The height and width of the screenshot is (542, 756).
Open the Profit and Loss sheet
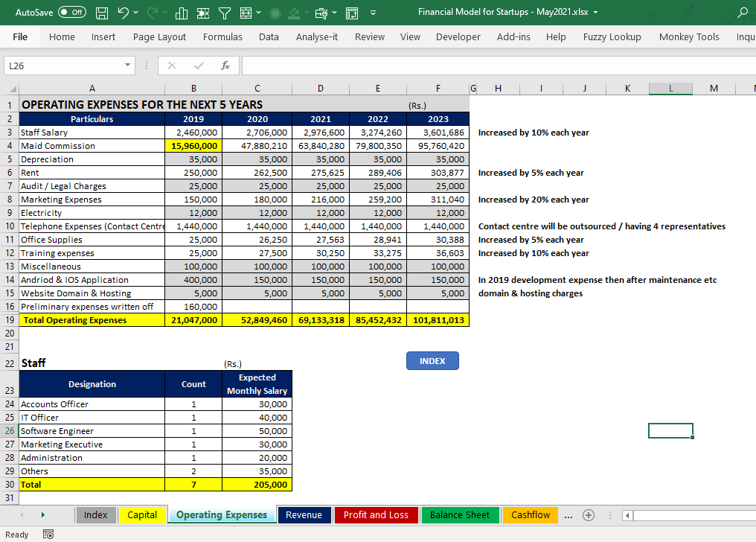(x=376, y=515)
